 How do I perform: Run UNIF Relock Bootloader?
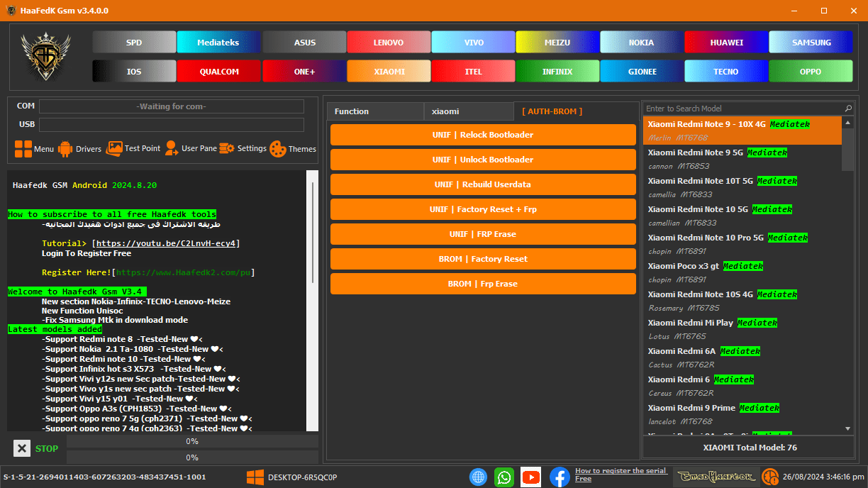483,135
